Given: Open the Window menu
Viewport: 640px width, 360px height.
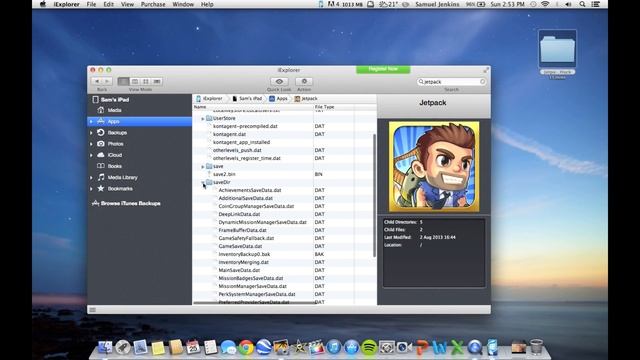Looking at the screenshot, I should [183, 4].
